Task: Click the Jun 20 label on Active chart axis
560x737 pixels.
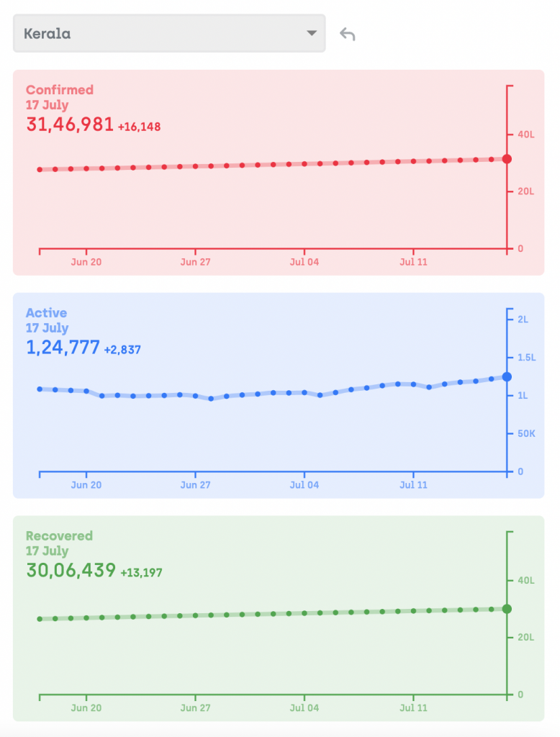Action: pos(86,485)
